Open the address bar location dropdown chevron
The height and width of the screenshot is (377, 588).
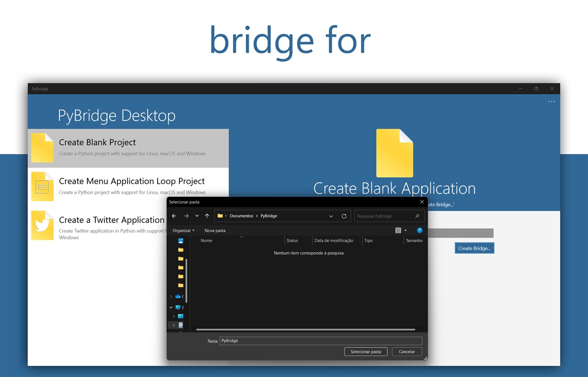(331, 216)
